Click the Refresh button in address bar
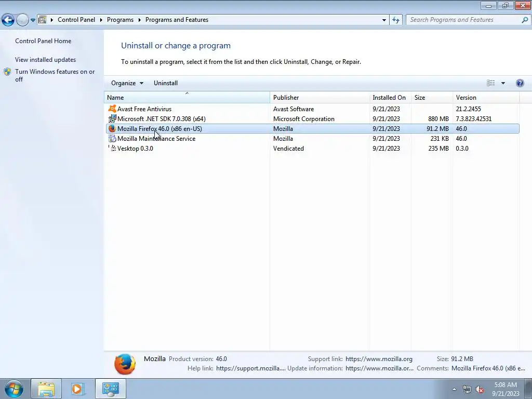The image size is (532, 399). tap(395, 20)
